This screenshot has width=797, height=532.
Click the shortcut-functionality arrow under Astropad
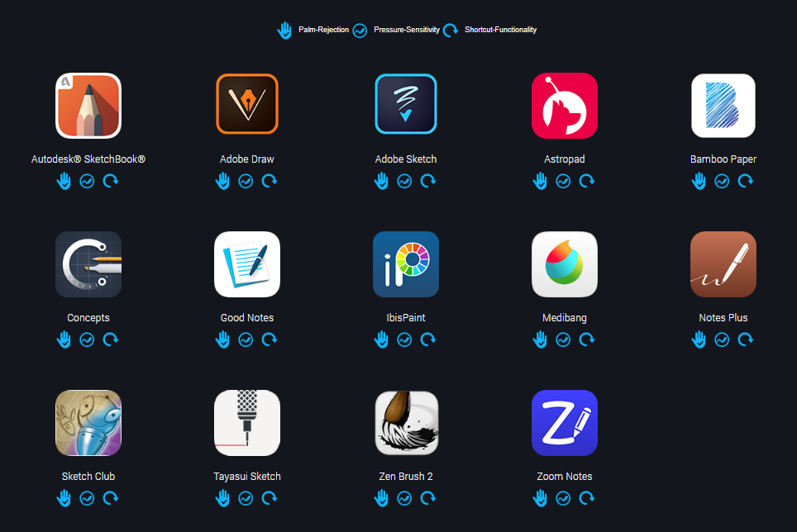(x=587, y=181)
